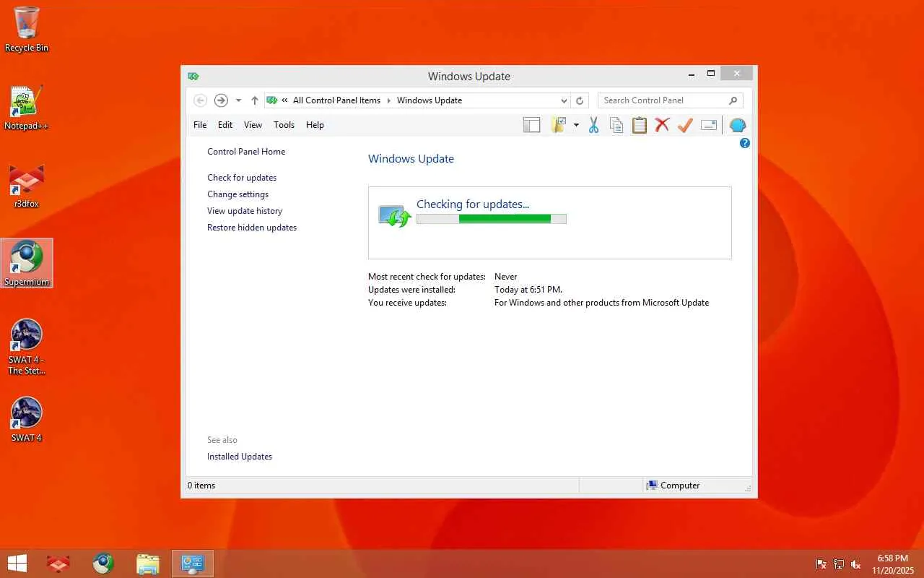Open Classic Shell settings via the blue shell icon
The height and width of the screenshot is (578, 924).
737,125
